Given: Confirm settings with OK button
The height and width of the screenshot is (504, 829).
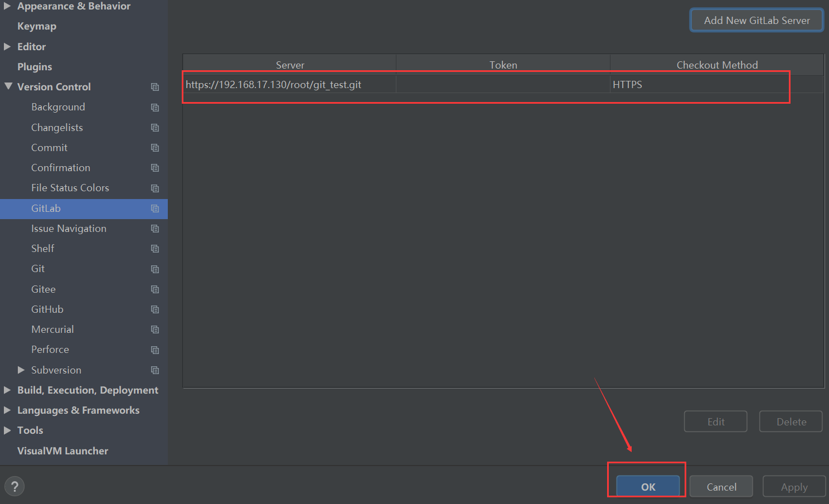Looking at the screenshot, I should tap(648, 486).
